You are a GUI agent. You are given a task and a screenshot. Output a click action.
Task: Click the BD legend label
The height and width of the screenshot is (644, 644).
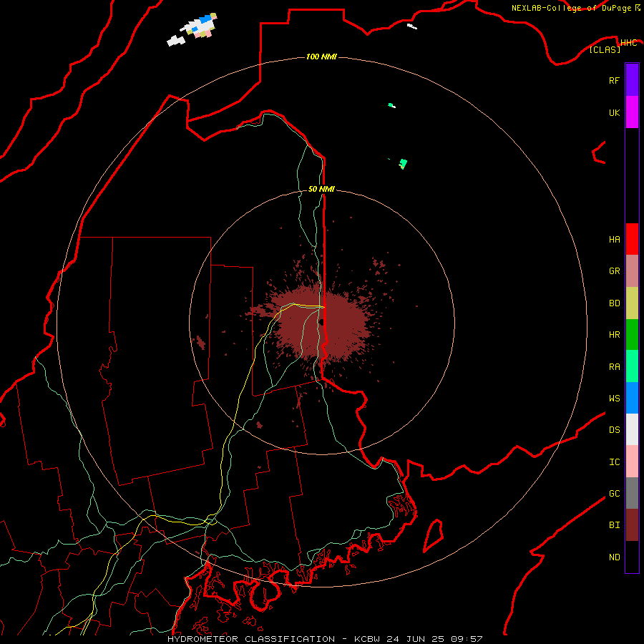pyautogui.click(x=614, y=303)
